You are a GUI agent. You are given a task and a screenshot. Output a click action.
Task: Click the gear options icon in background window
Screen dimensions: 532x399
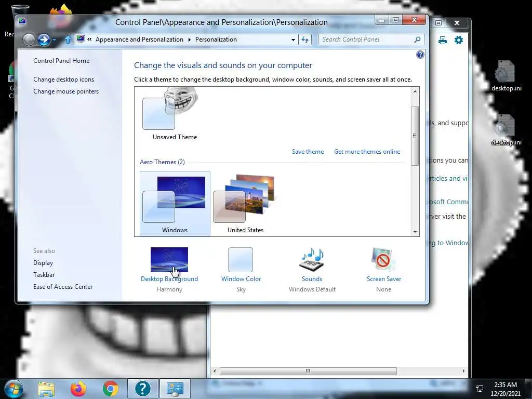click(x=459, y=40)
